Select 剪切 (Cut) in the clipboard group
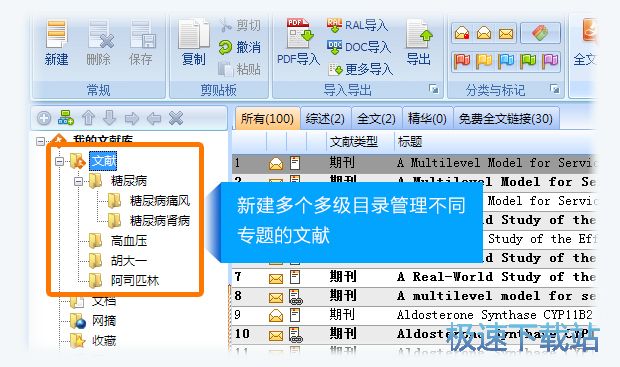Image resolution: width=620 pixels, height=367 pixels. tap(240, 26)
